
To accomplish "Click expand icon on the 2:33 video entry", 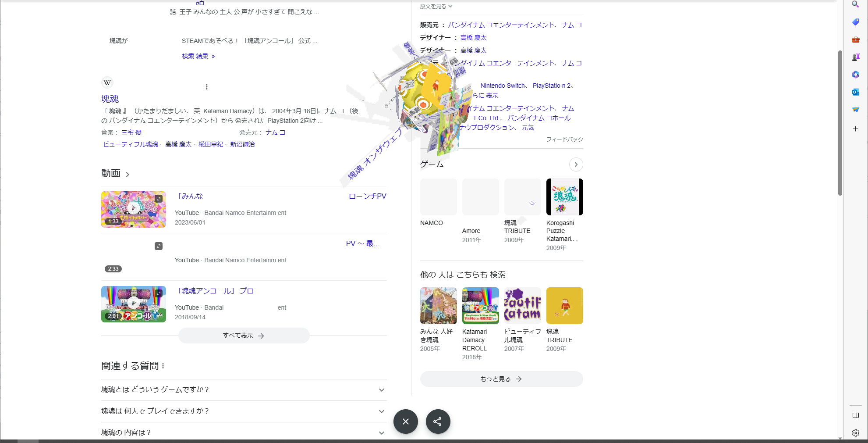I will point(159,246).
